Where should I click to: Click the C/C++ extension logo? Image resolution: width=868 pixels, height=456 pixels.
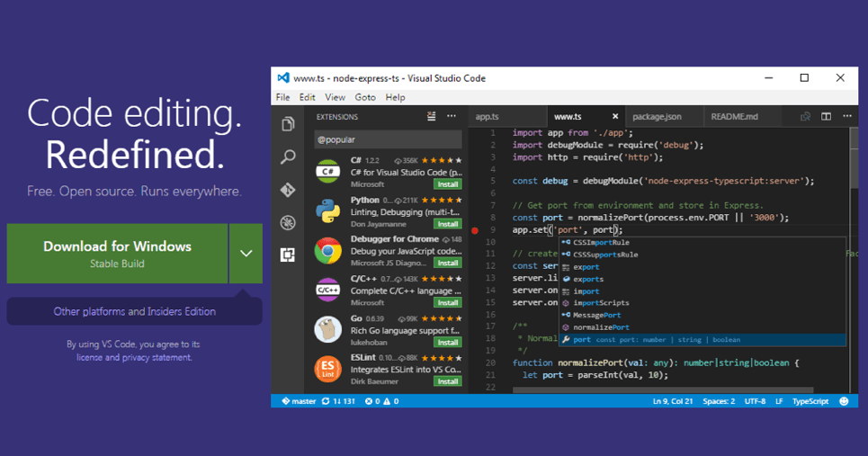tap(327, 290)
